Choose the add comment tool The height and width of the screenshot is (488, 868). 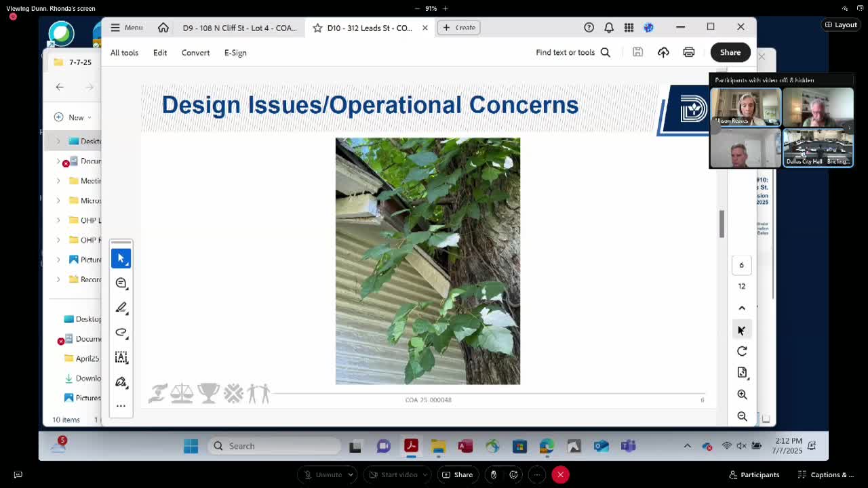(x=121, y=283)
